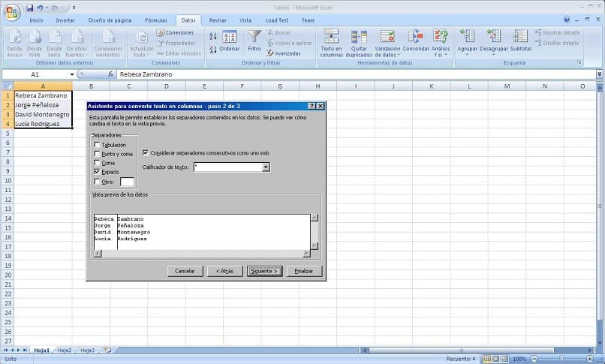Uncheck the Espacio separator checkbox

tap(97, 172)
